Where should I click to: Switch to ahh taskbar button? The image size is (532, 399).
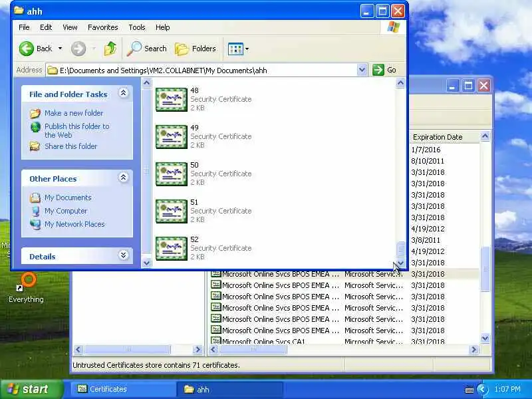click(229, 389)
